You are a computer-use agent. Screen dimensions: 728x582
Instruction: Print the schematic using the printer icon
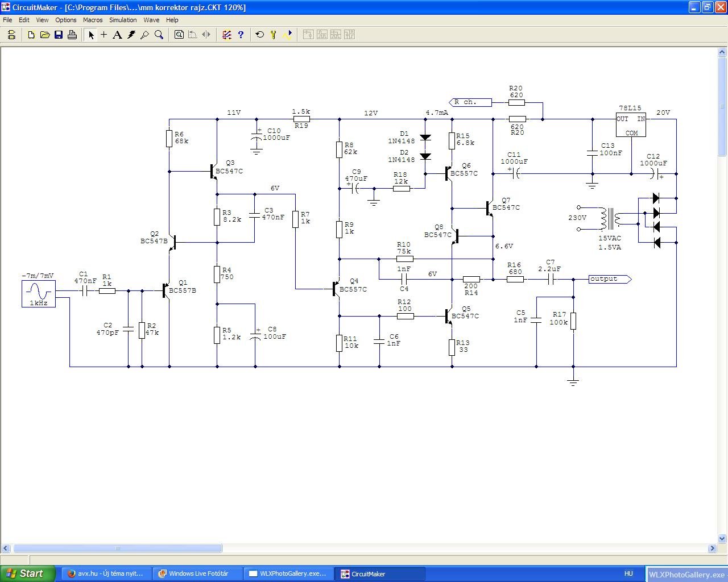click(72, 35)
